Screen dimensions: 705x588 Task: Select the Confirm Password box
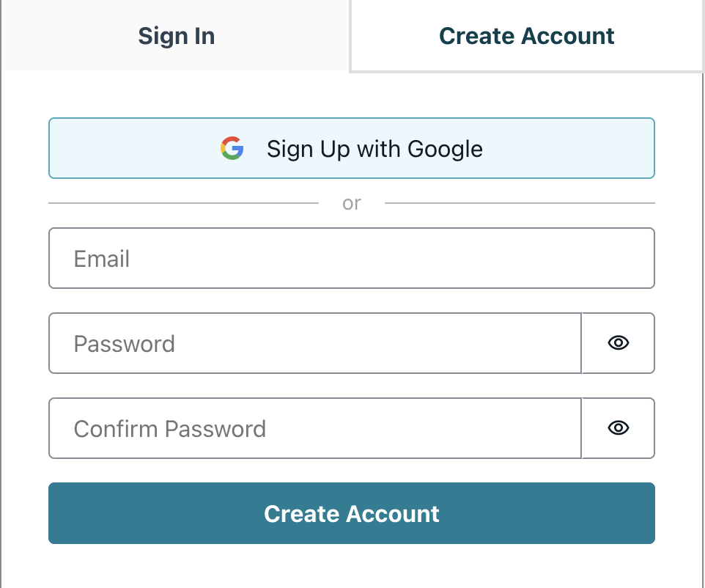point(315,428)
